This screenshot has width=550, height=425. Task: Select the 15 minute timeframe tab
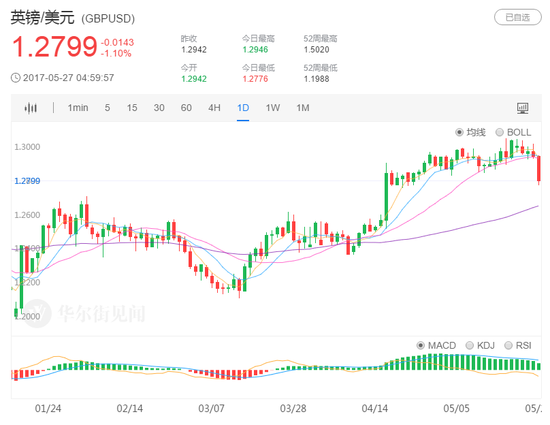132,108
